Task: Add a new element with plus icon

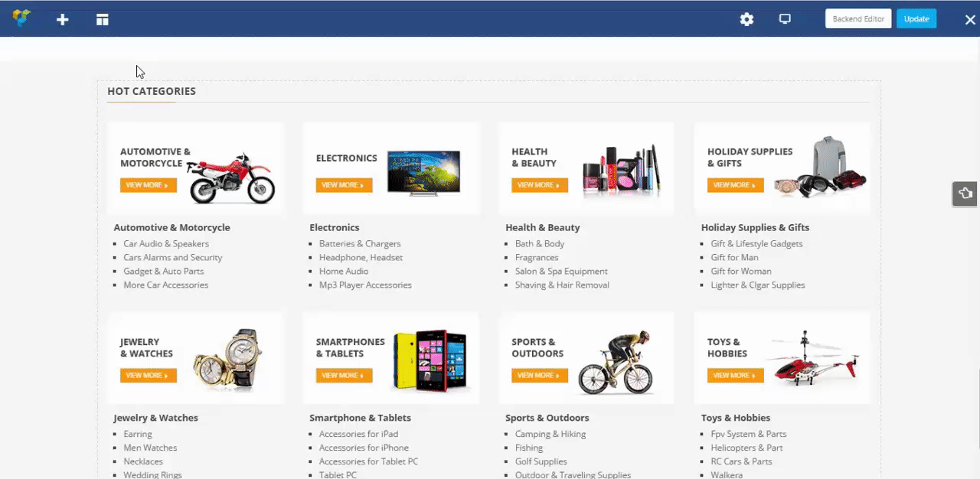Action: pos(63,19)
